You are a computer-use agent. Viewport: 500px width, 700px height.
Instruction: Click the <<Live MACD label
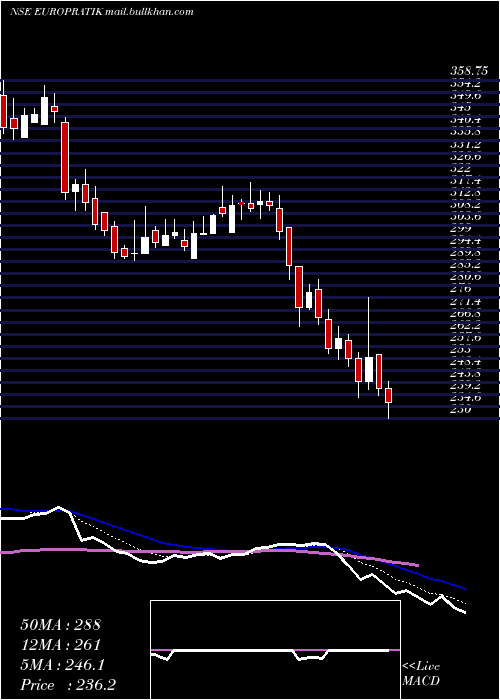coord(421,674)
